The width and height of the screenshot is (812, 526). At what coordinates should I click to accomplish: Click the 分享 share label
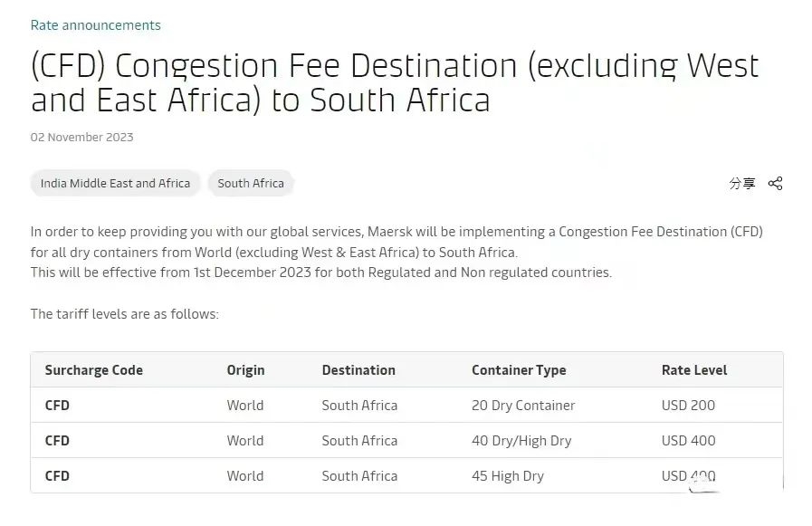pyautogui.click(x=742, y=183)
